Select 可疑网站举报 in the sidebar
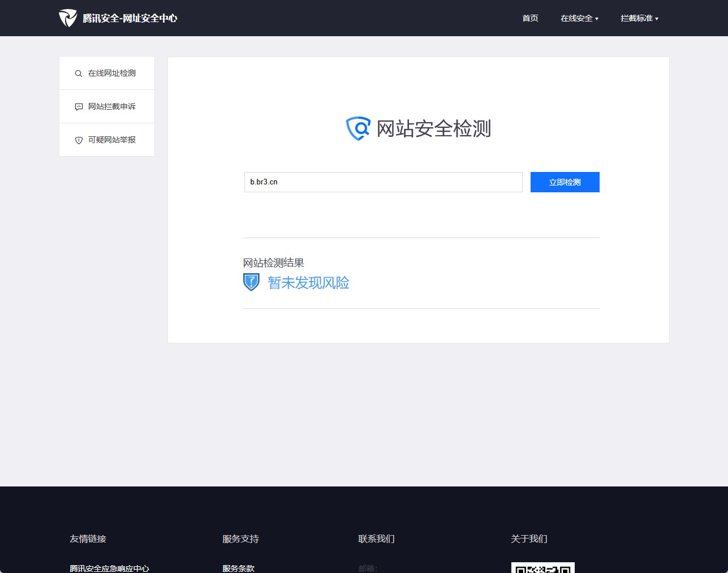 pyautogui.click(x=107, y=140)
